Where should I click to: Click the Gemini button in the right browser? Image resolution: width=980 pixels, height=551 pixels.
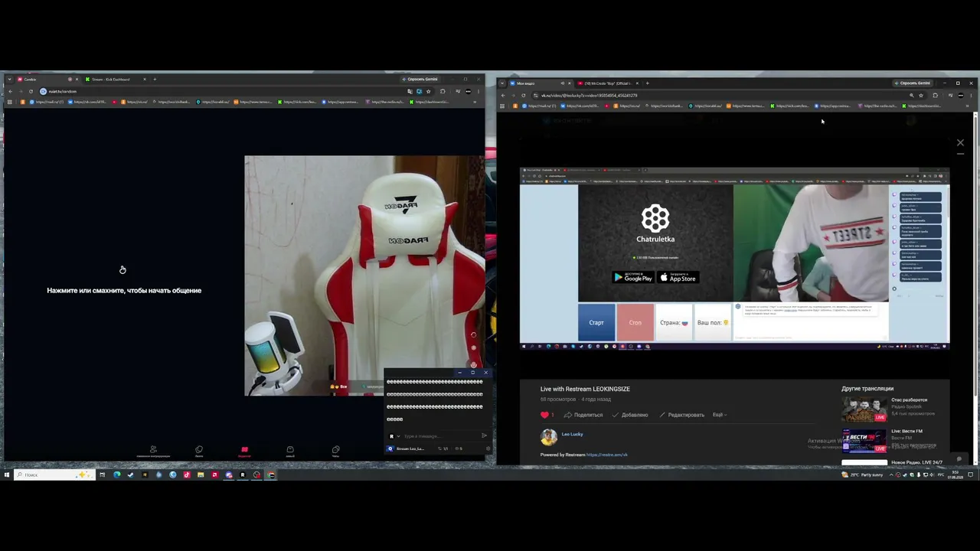tap(913, 83)
